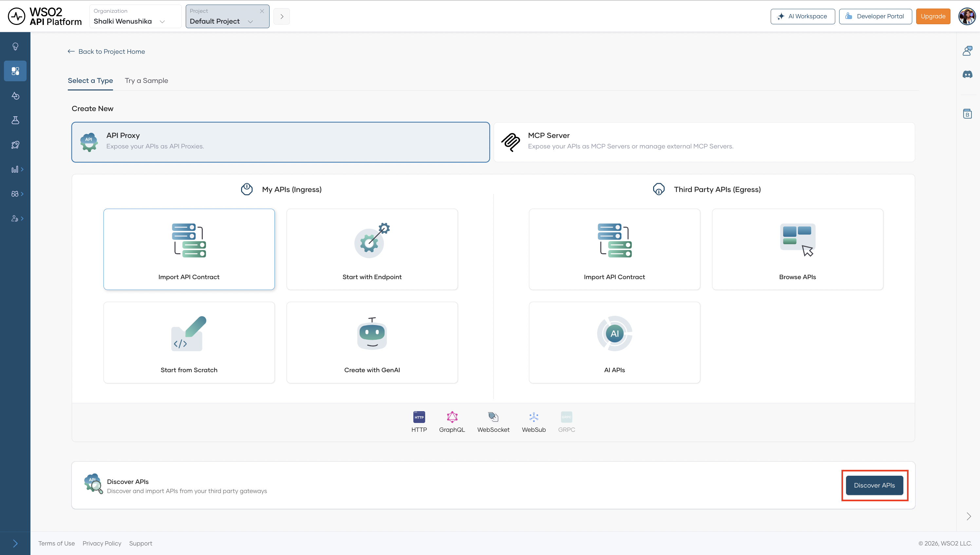Click the back arrow icon to Project Home
The width and height of the screenshot is (980, 555).
coord(71,51)
